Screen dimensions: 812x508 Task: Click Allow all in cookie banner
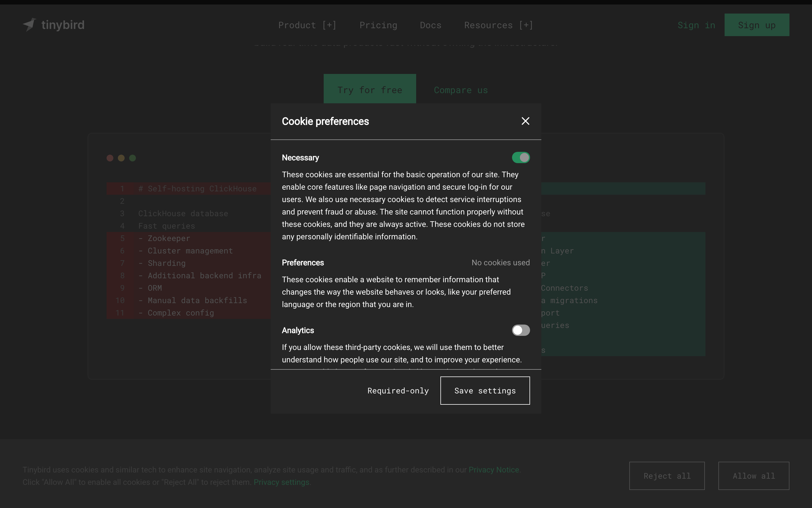[754, 476]
